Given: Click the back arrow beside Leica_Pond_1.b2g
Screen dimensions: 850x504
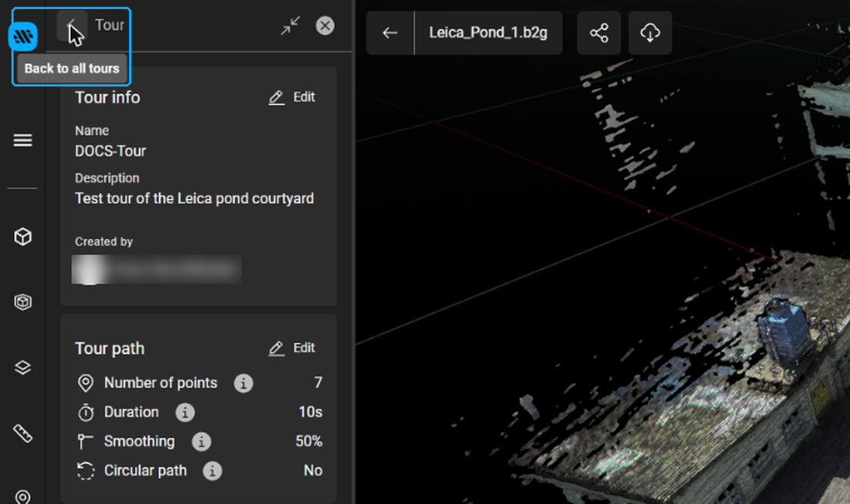Looking at the screenshot, I should (390, 33).
